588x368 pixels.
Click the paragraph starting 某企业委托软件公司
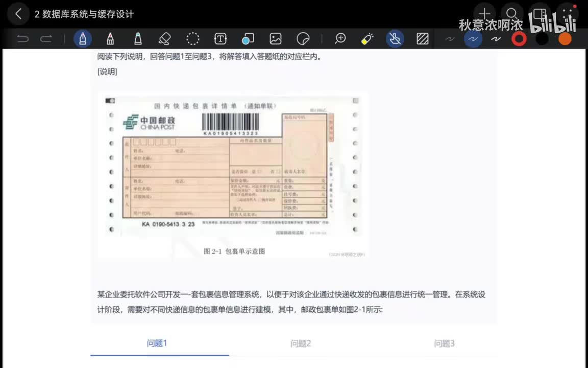click(291, 302)
